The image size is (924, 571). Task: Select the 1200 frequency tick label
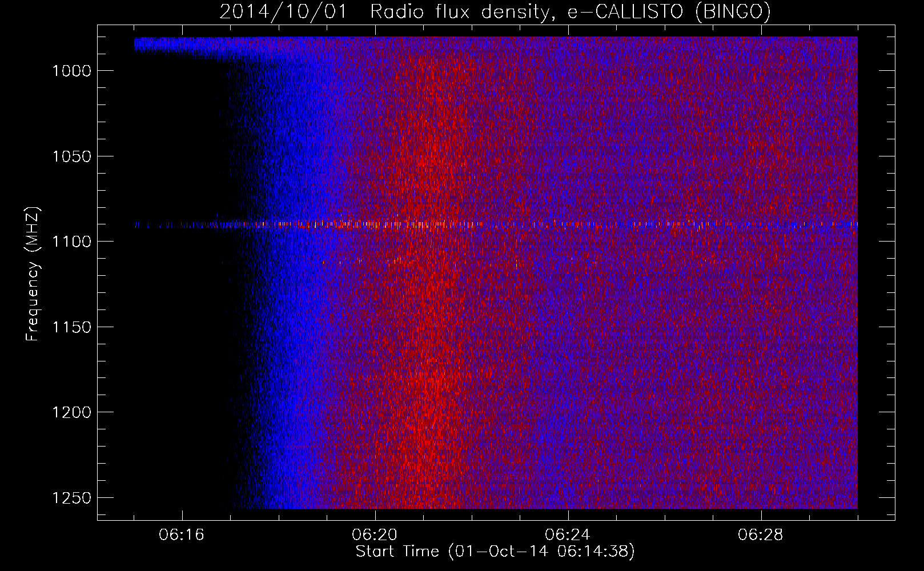coord(72,412)
